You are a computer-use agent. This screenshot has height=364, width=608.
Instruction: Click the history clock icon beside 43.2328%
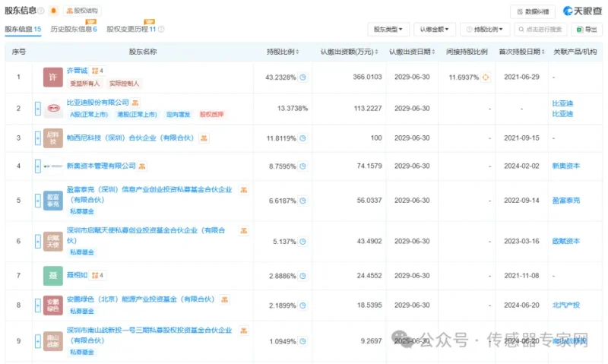click(x=302, y=78)
